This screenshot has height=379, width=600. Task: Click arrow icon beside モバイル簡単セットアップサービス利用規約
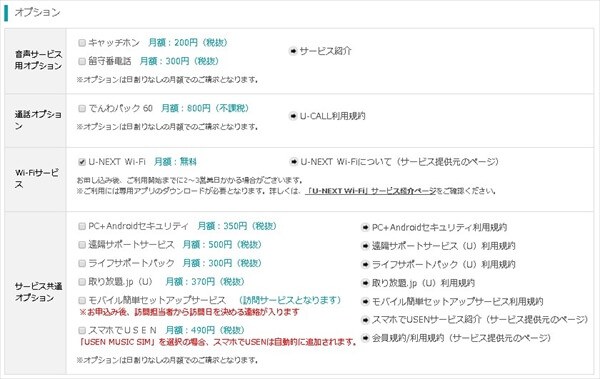(365, 301)
